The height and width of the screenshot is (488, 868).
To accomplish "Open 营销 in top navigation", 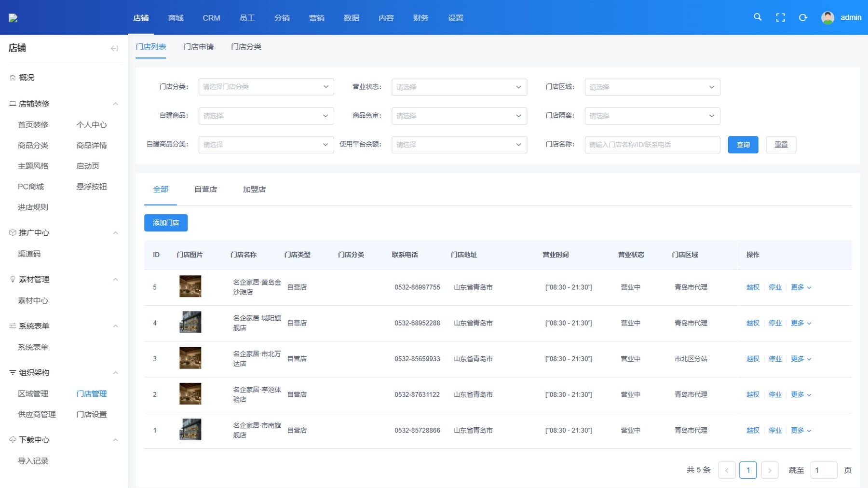I will [x=316, y=18].
